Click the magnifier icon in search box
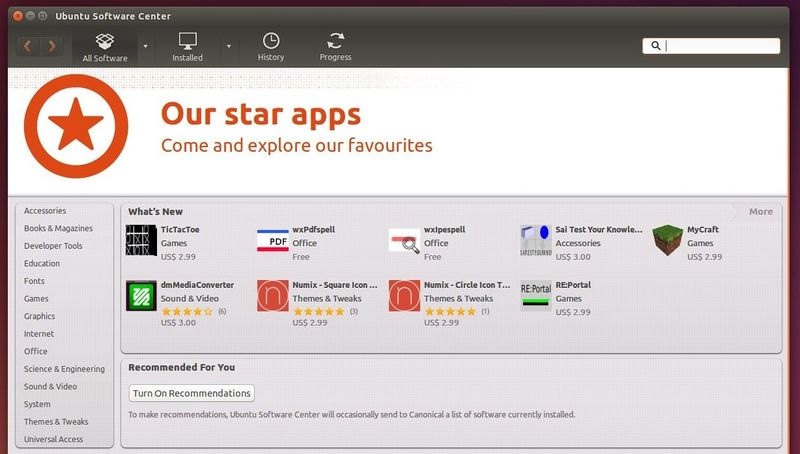Viewport: 800px width, 454px height. click(656, 46)
